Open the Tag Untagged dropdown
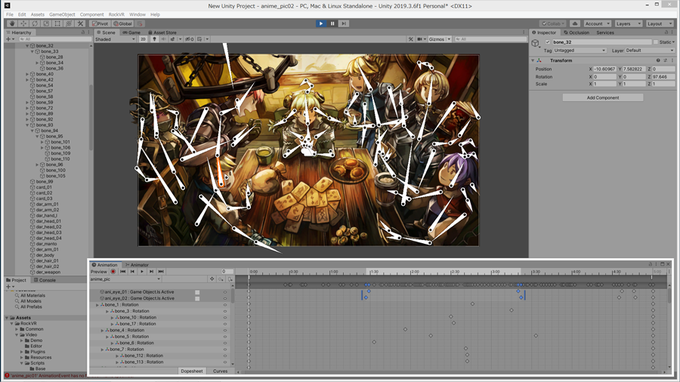The width and height of the screenshot is (680, 382). pos(580,50)
